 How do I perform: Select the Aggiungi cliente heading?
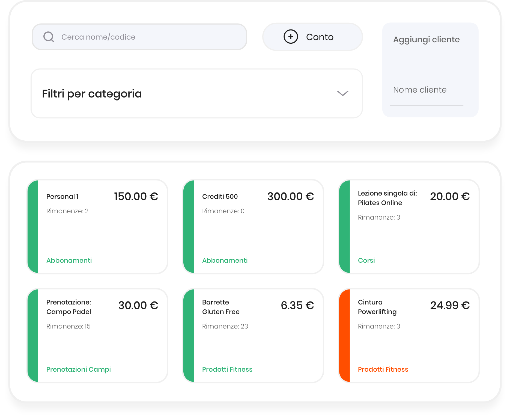coord(426,40)
